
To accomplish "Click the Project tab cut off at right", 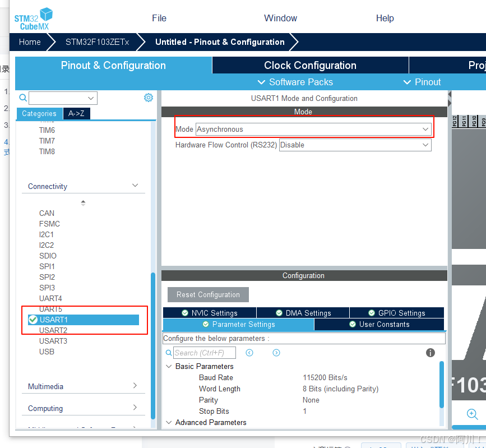I will (447, 65).
